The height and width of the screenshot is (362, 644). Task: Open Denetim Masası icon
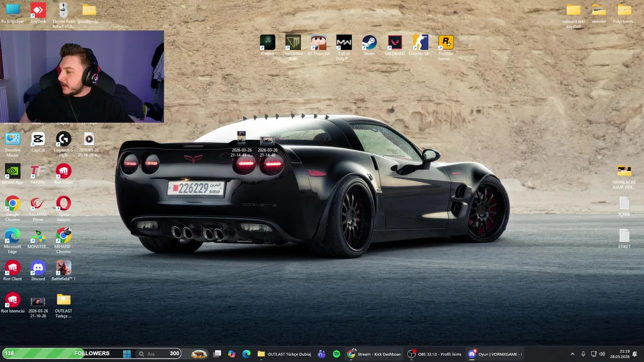(x=13, y=145)
